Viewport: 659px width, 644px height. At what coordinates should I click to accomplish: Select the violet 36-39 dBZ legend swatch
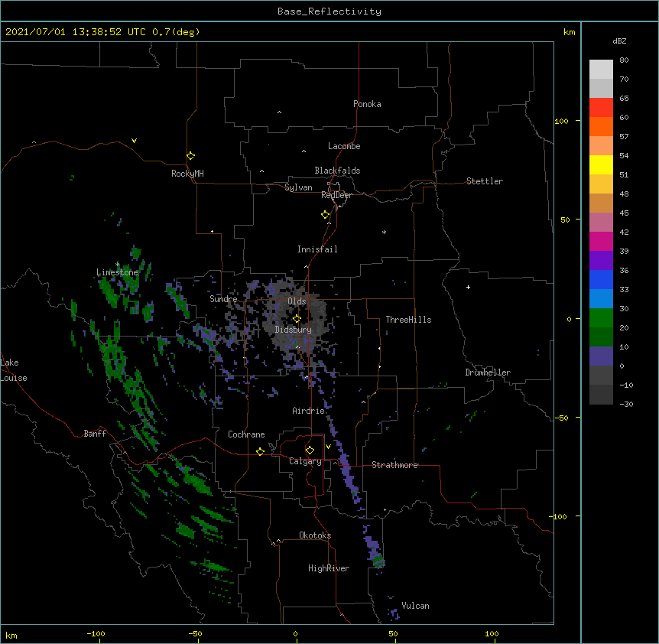[601, 261]
